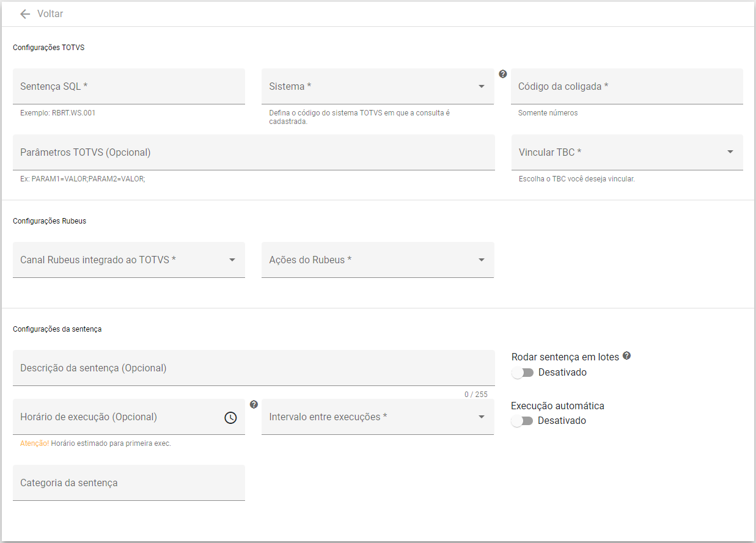Click the 'Exemplo: RBRT.WS.001' hint text
The image size is (756, 543).
point(58,113)
